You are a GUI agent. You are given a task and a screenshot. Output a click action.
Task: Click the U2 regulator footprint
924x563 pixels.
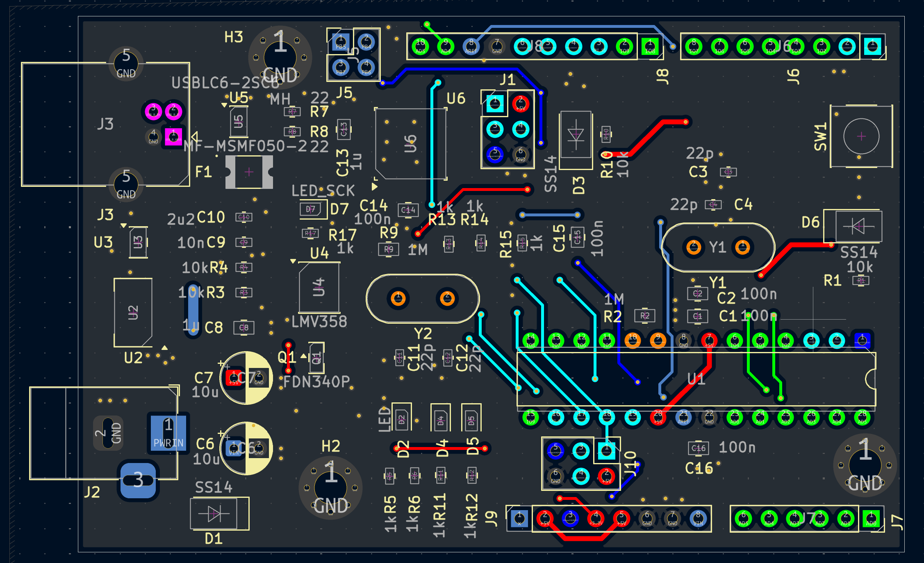click(x=133, y=313)
